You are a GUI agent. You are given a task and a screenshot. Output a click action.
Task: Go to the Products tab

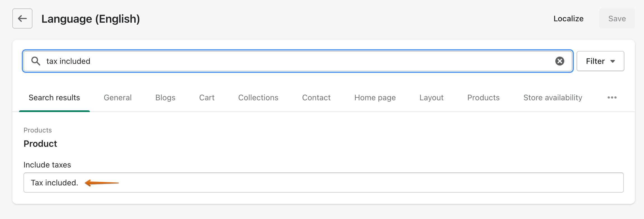(x=483, y=97)
